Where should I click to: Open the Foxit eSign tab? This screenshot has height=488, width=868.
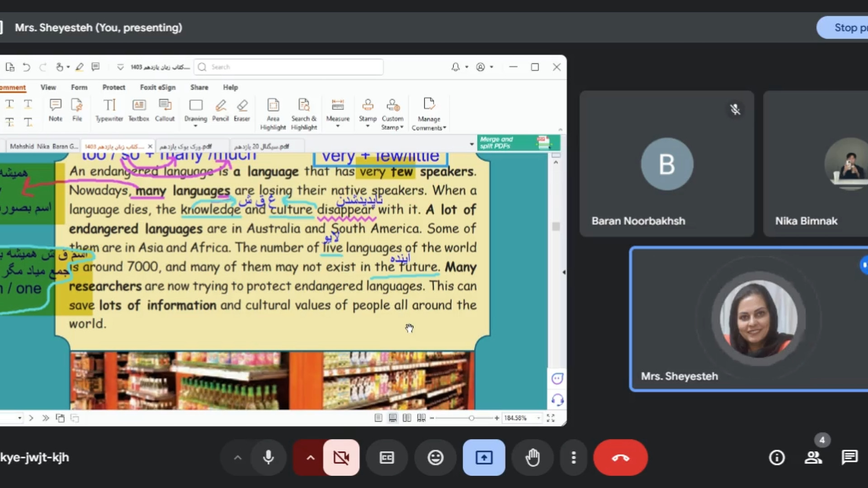pos(157,87)
